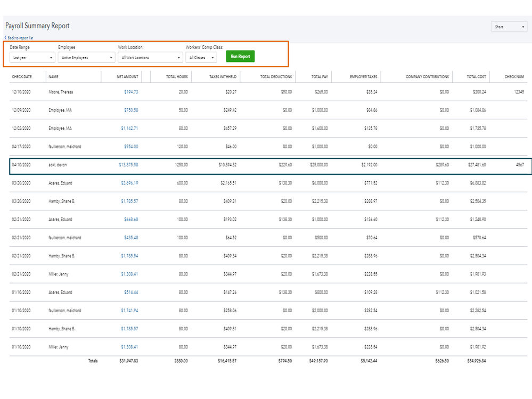Open the Date Range dropdown
Screen dimensions: 532x399
click(32, 58)
